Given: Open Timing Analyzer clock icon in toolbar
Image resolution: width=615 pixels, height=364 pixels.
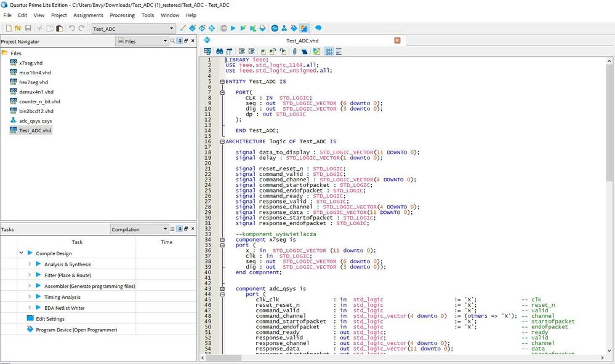Looking at the screenshot, I should (275, 28).
